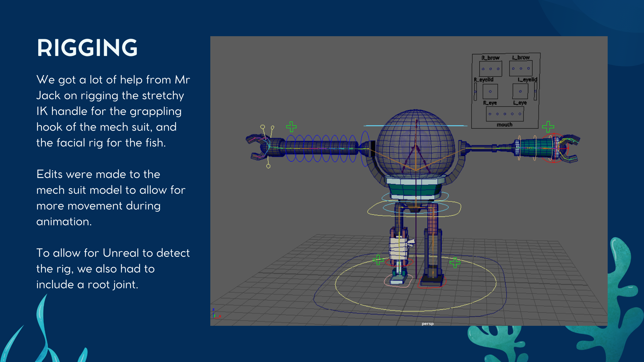
Task: Select the dark blue outer floor control curve
Action: pos(410,286)
